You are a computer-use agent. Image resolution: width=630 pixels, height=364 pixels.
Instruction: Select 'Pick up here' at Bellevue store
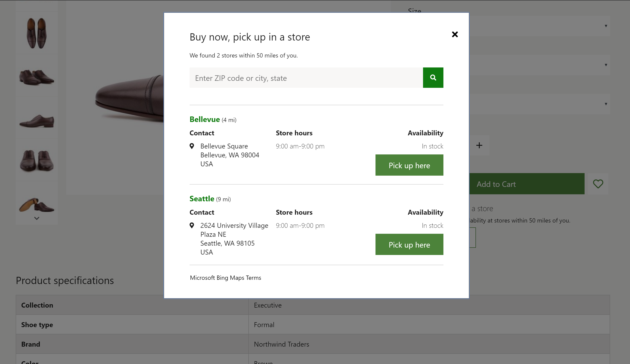click(x=409, y=165)
